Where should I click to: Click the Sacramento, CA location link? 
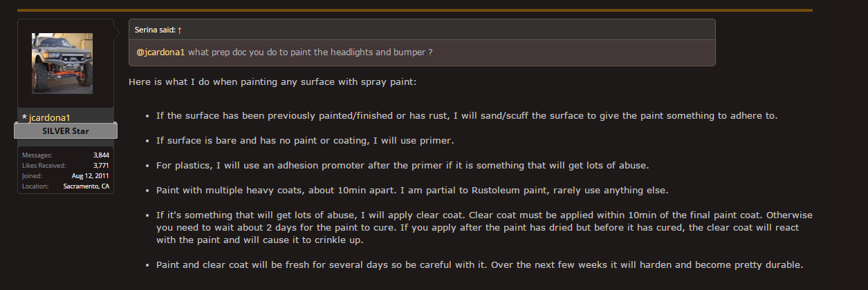86,186
